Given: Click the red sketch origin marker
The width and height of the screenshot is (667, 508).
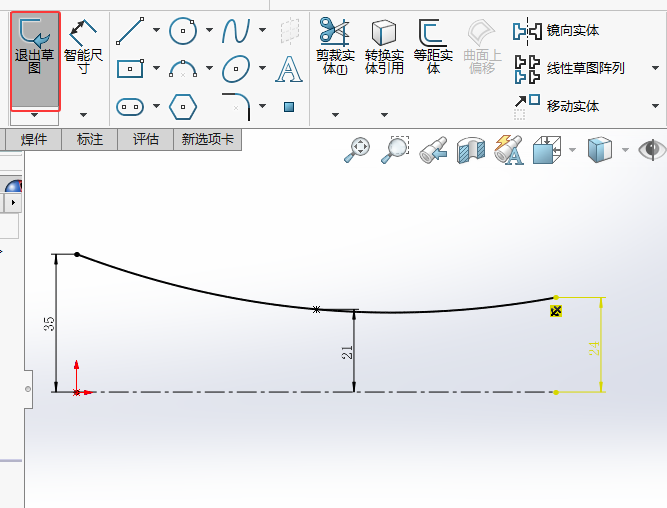Looking at the screenshot, I should 77,392.
